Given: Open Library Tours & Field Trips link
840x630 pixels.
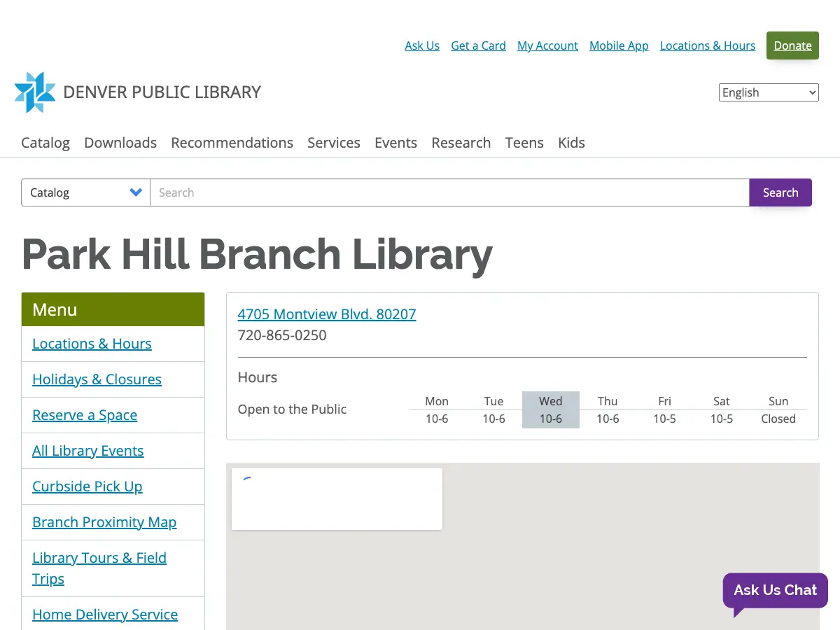Looking at the screenshot, I should tap(99, 568).
